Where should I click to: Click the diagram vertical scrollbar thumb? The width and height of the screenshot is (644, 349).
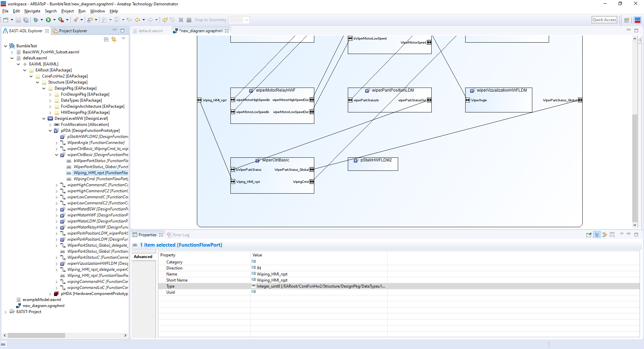point(635,168)
